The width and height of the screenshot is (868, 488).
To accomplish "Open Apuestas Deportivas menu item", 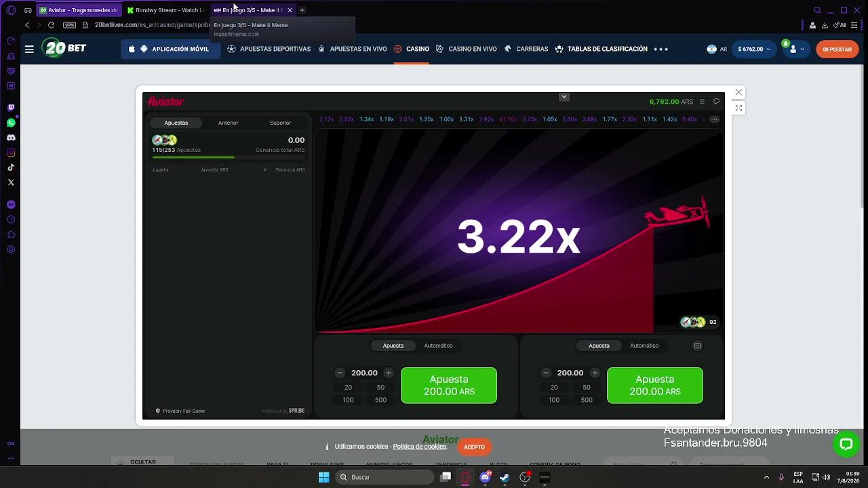I will 269,49.
